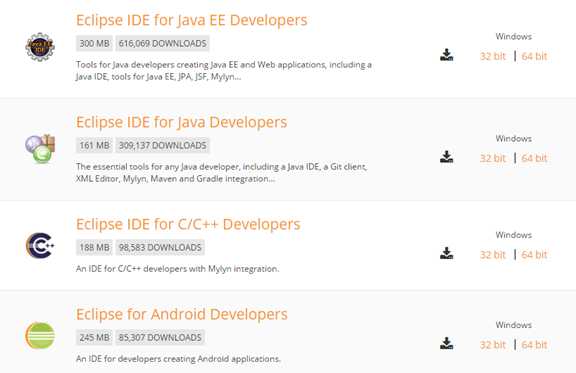Image resolution: width=576 pixels, height=373 pixels.
Task: Click download icon for Java EE Developers
Action: tap(446, 55)
